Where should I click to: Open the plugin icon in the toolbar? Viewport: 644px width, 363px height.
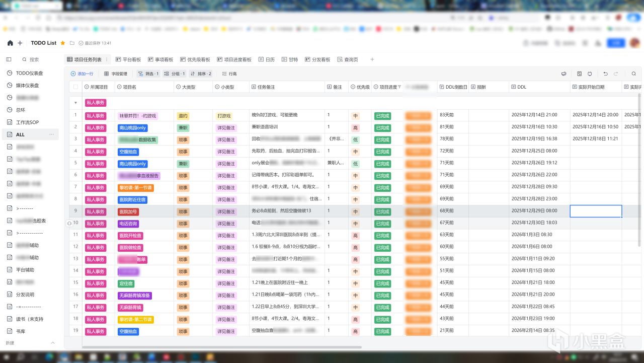pyautogui.click(x=590, y=74)
